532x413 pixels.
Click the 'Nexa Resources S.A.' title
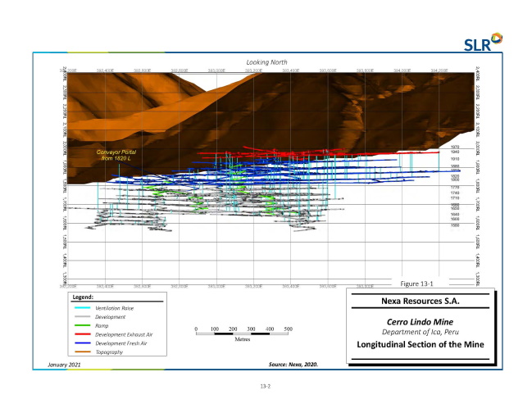pyautogui.click(x=421, y=301)
